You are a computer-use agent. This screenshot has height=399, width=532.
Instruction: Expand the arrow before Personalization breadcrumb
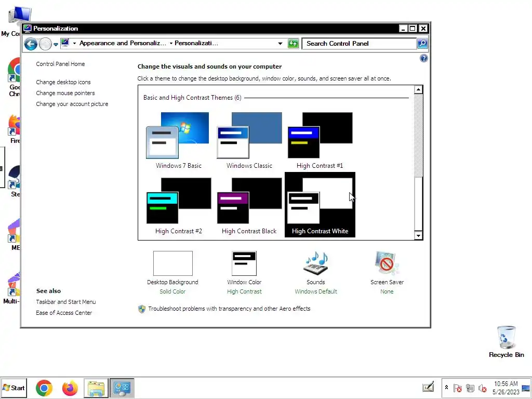click(x=171, y=44)
